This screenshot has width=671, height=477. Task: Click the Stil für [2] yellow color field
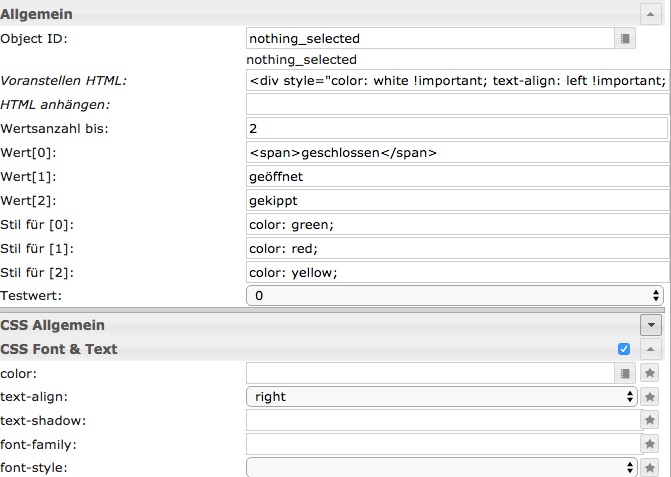[x=456, y=272]
